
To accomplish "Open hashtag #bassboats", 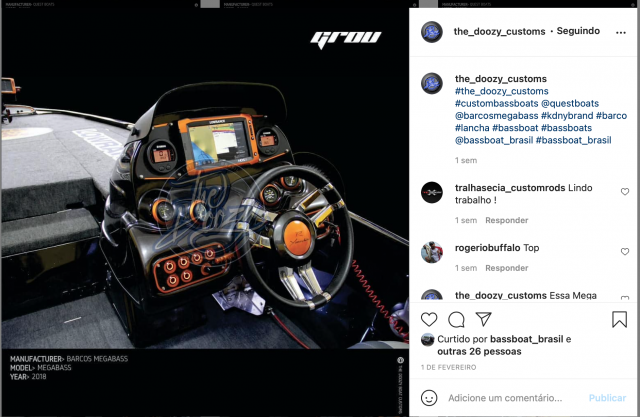I will pyautogui.click(x=566, y=128).
